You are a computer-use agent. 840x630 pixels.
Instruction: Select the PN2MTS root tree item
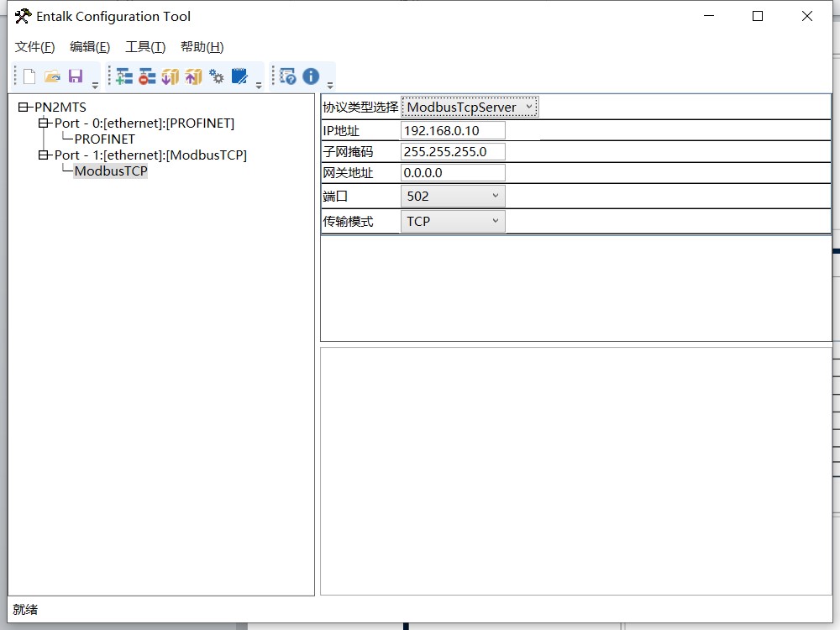[60, 108]
